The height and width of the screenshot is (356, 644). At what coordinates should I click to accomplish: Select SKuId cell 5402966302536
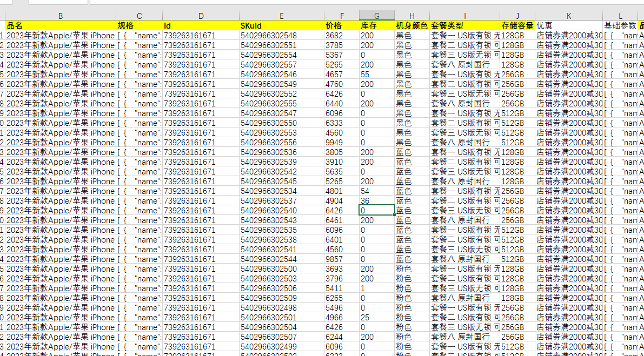click(x=281, y=152)
